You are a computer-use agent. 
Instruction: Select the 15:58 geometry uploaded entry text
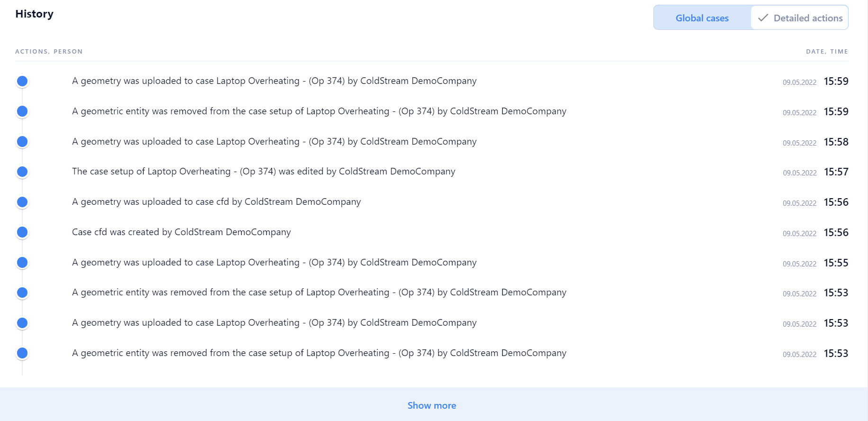point(274,142)
